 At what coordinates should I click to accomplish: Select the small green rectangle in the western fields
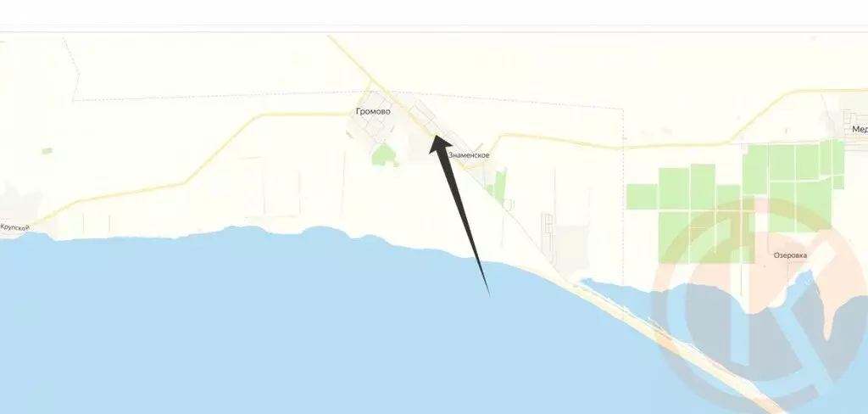tap(47, 151)
